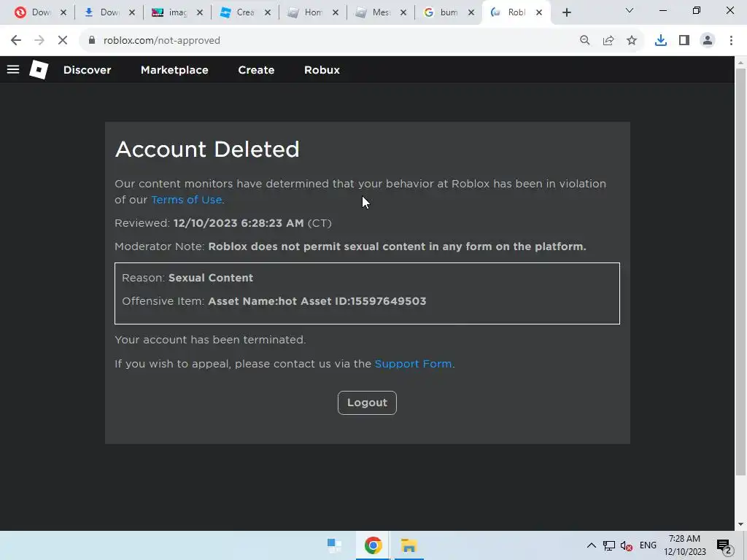Toggle the browser side panel

[684, 41]
